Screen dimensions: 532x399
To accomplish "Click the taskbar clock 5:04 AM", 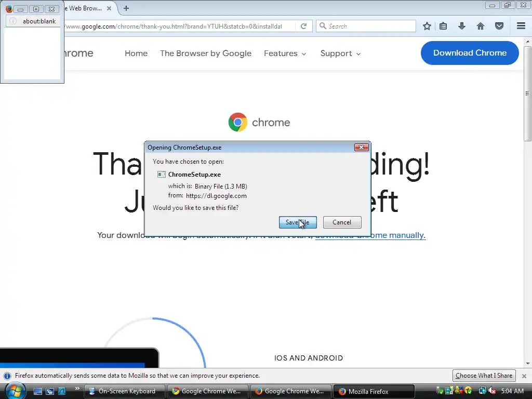I will (x=512, y=391).
